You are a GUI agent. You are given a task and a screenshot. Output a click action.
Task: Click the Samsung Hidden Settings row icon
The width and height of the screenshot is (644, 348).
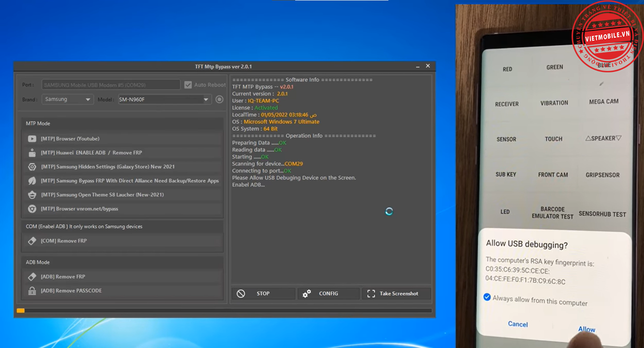tap(32, 167)
